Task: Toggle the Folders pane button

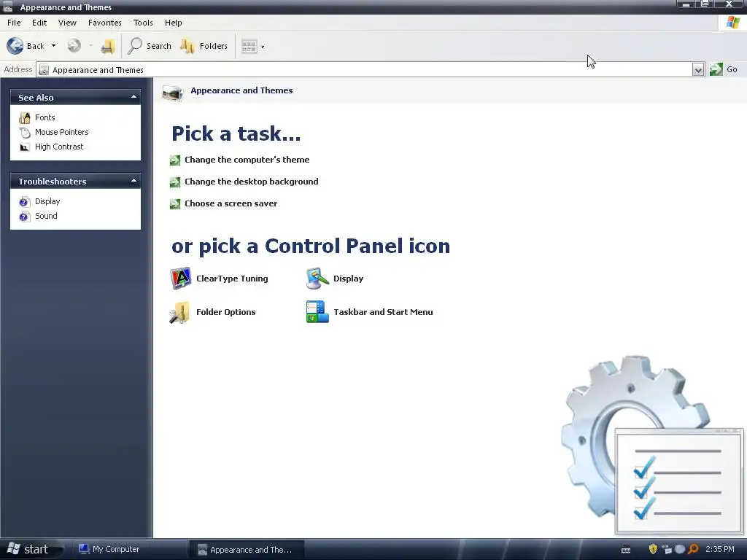Action: point(204,46)
